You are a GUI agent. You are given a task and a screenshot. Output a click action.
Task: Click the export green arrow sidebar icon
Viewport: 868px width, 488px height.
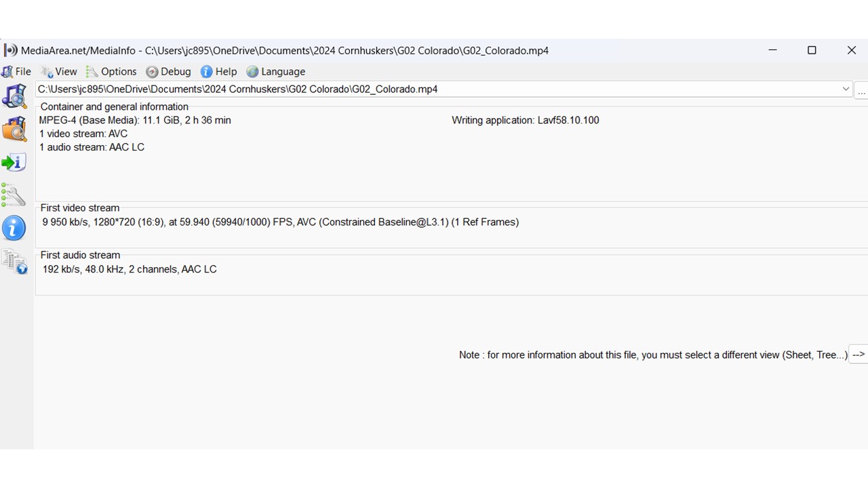14,162
